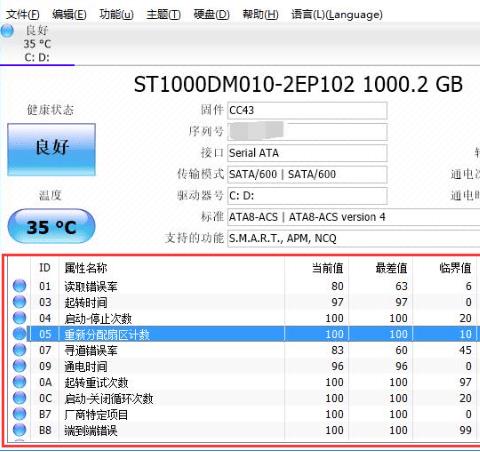The width and height of the screenshot is (480, 452).
Task: Click current value 80 of 读取错误率
Action: point(337,286)
